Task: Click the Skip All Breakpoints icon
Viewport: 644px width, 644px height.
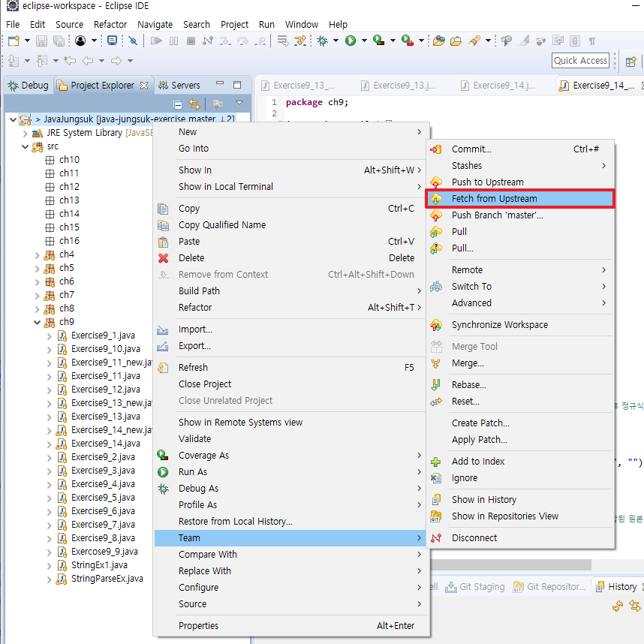Action: 133,41
